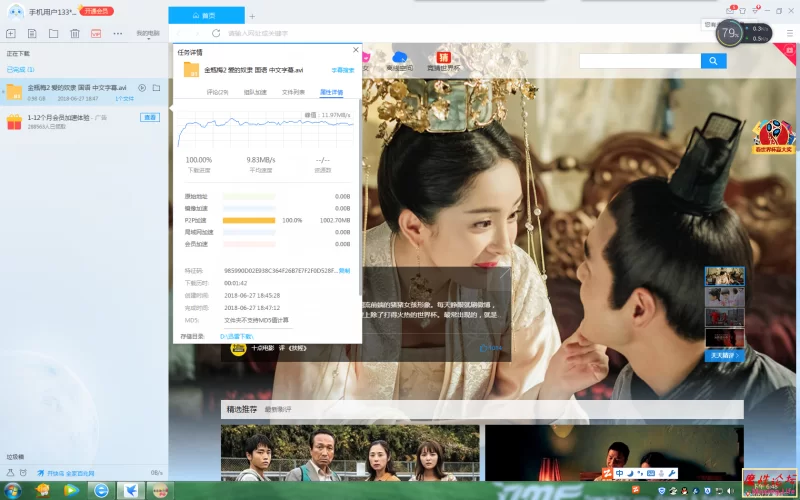Click the trash delete icon in the toolbar

click(75, 34)
